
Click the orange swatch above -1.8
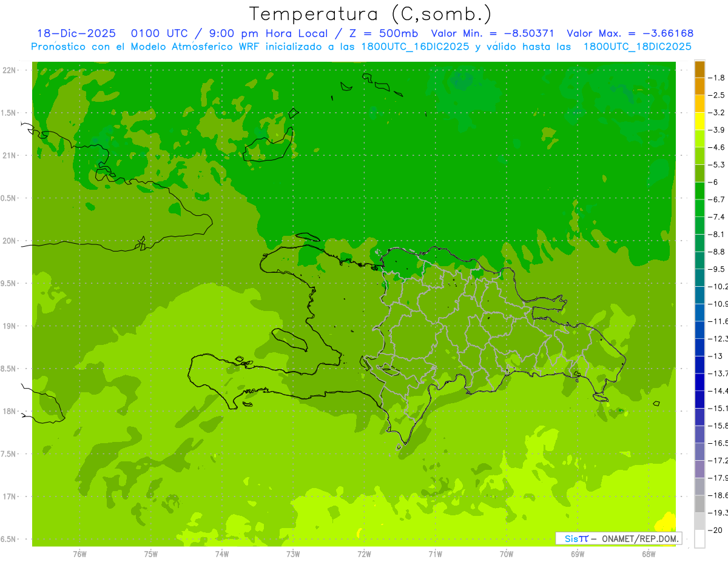click(699, 69)
